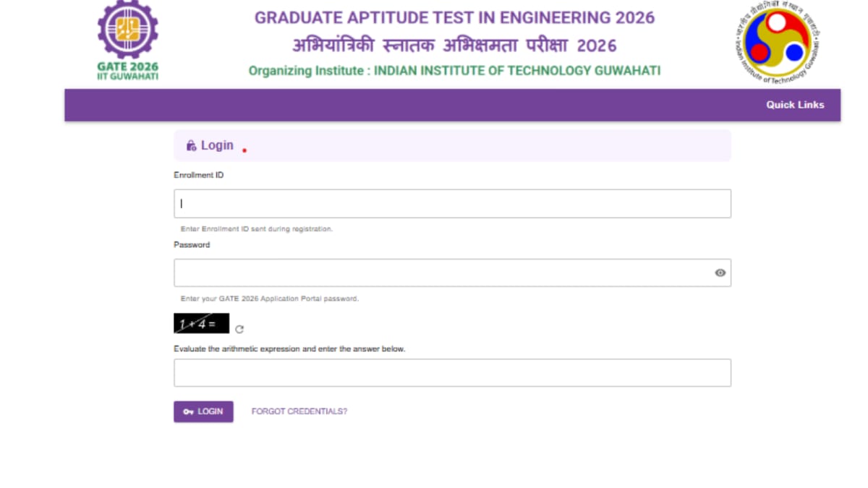Click the captcha expression image
868x488 pixels.
pyautogui.click(x=201, y=322)
